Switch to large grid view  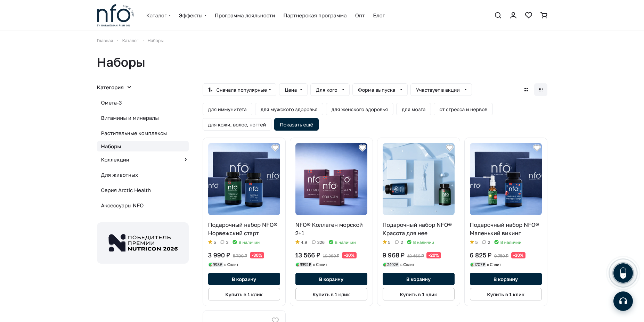(526, 90)
